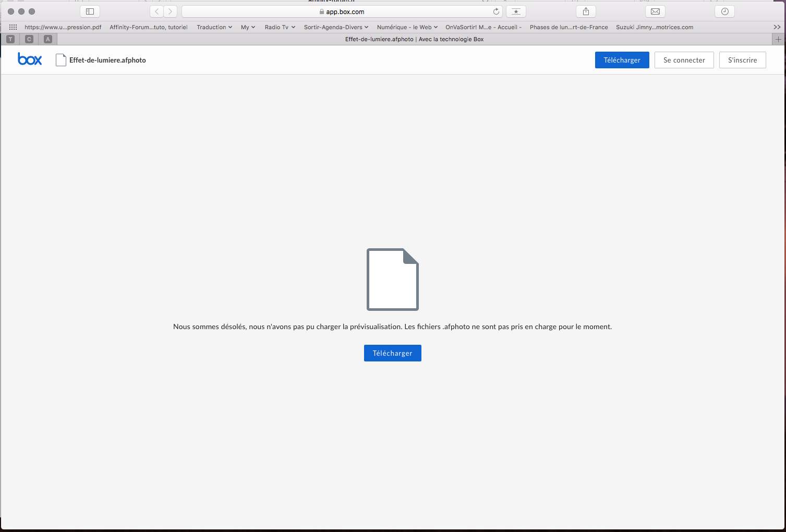Click the S'inscrire button
This screenshot has height=532, width=786.
pos(743,60)
